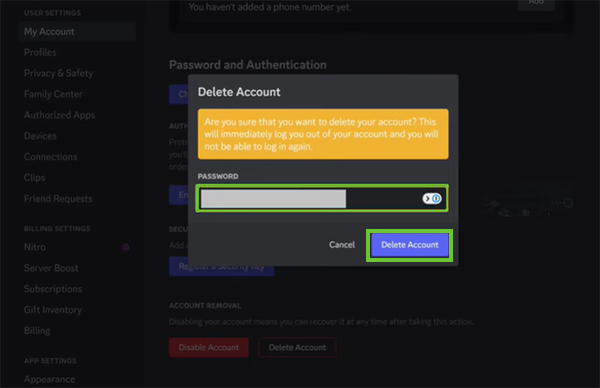This screenshot has height=388, width=600.
Task: Open My Account settings
Action: click(x=77, y=32)
